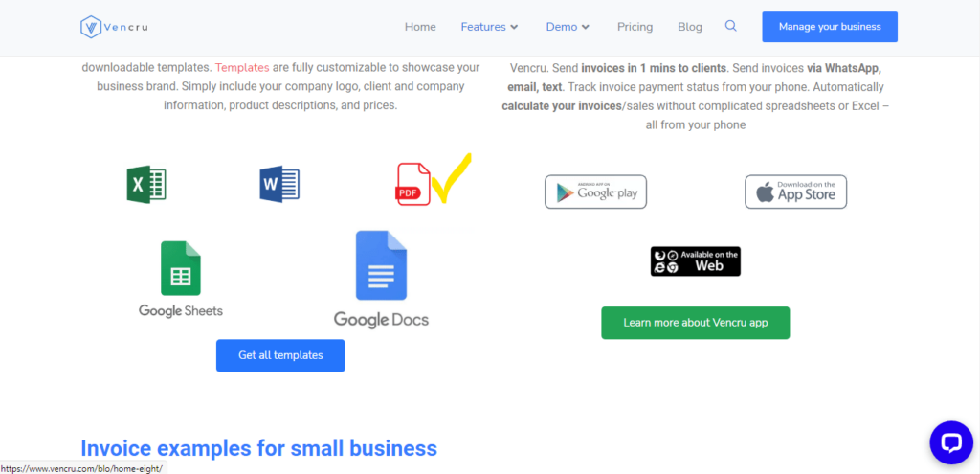The height and width of the screenshot is (474, 980).
Task: Click Get all templates button
Action: tap(280, 355)
